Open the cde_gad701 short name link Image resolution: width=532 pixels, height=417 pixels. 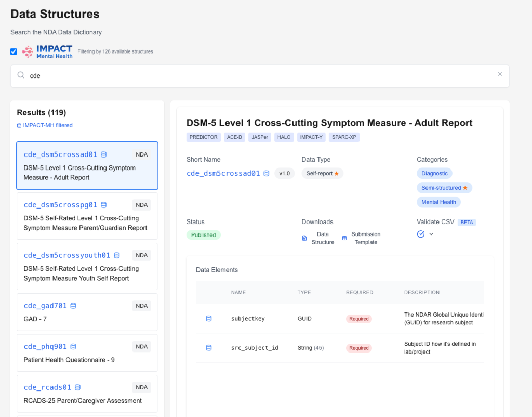(x=45, y=306)
